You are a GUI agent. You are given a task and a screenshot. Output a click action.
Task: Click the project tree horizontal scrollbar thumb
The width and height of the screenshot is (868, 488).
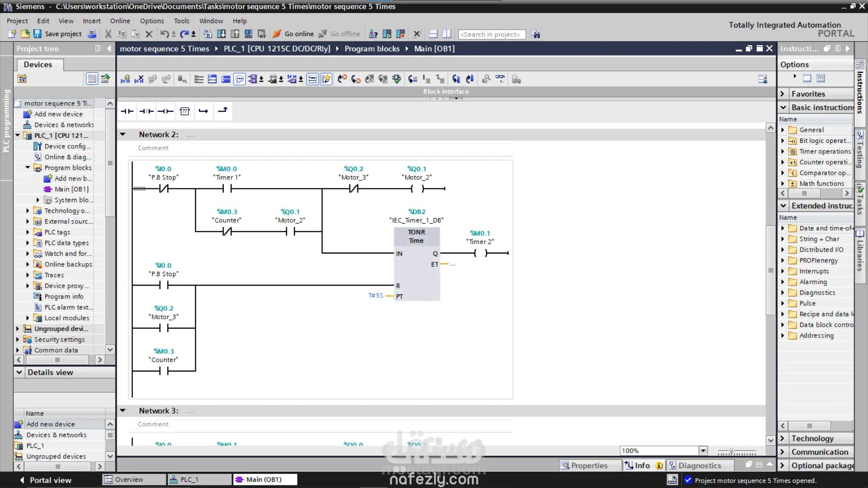pos(57,360)
